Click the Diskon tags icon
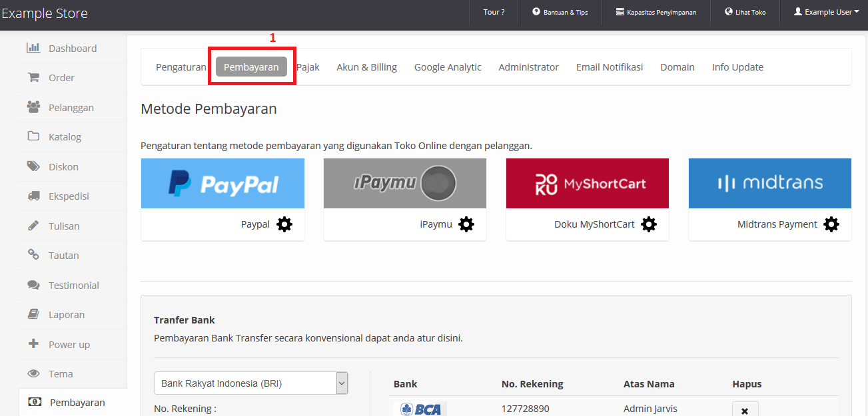Screen dimensions: 868x416 33,166
